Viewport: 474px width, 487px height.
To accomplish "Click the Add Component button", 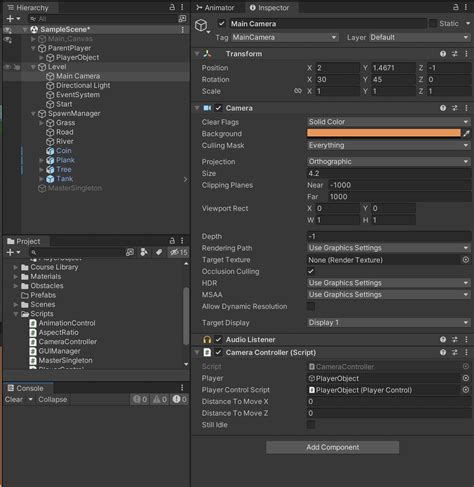I will [333, 447].
